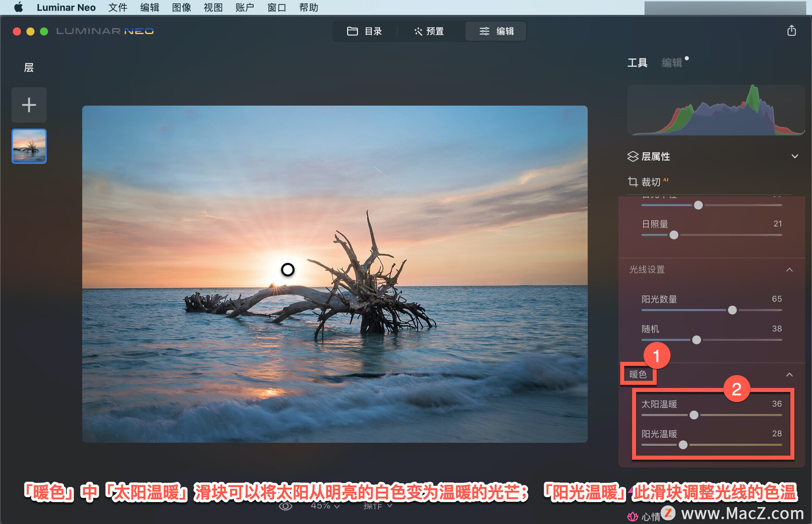Viewport: 812px width, 524px height.
Task: Open the Luminar Neo app menu
Action: click(66, 7)
